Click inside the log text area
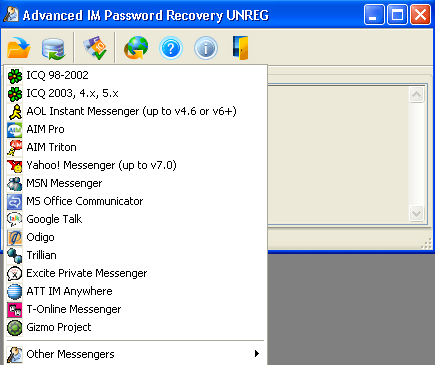Image resolution: width=435 pixels, height=365 pixels. point(338,154)
